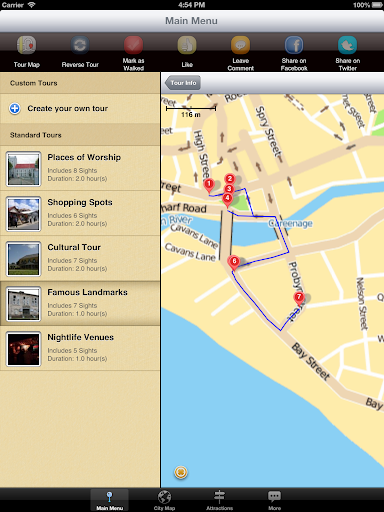Viewport: 384px width, 512px height.
Task: Click the Nightlife Venues thumbnail
Action: pyautogui.click(x=23, y=349)
